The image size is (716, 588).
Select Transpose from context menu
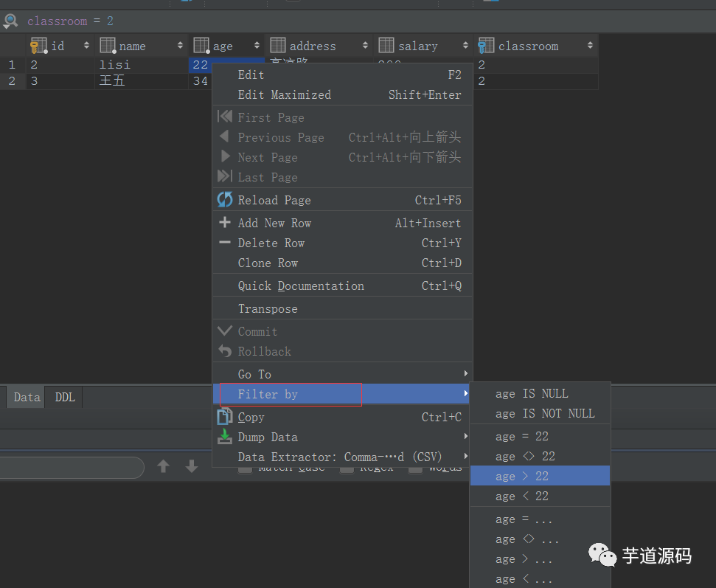pos(342,308)
